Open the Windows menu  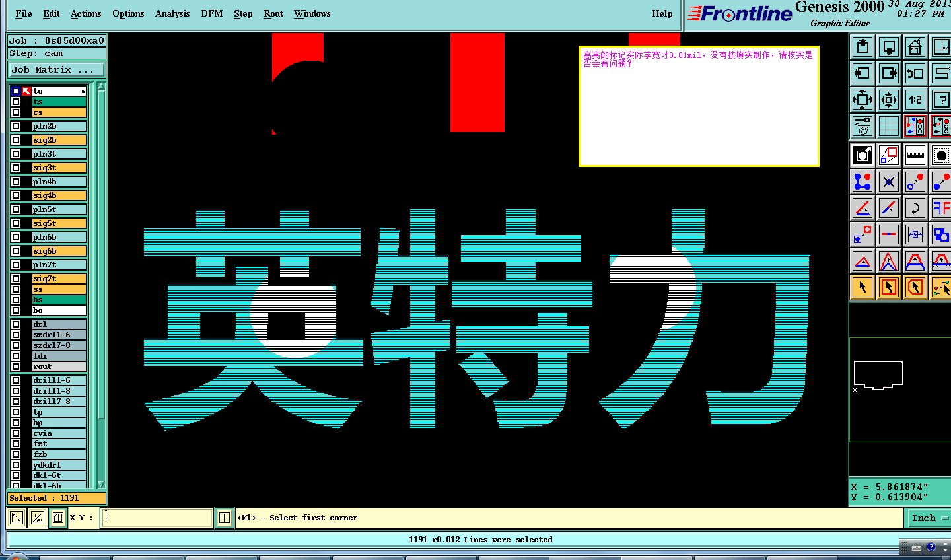point(312,13)
